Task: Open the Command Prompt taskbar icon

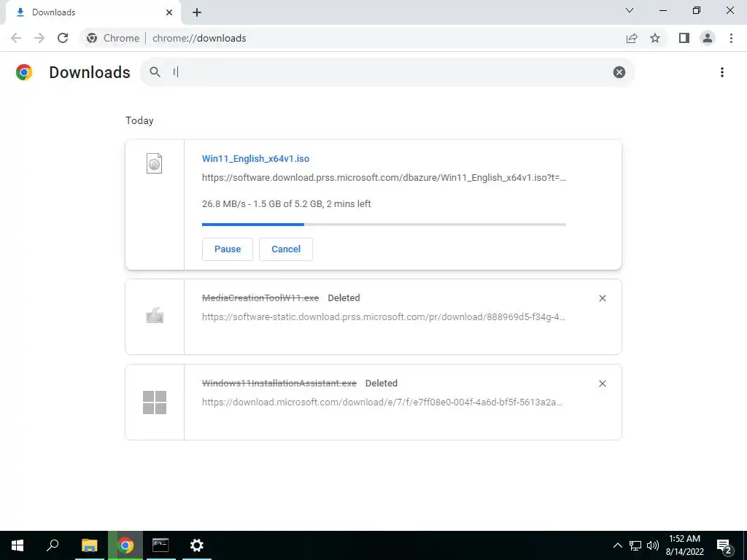Action: (160, 545)
